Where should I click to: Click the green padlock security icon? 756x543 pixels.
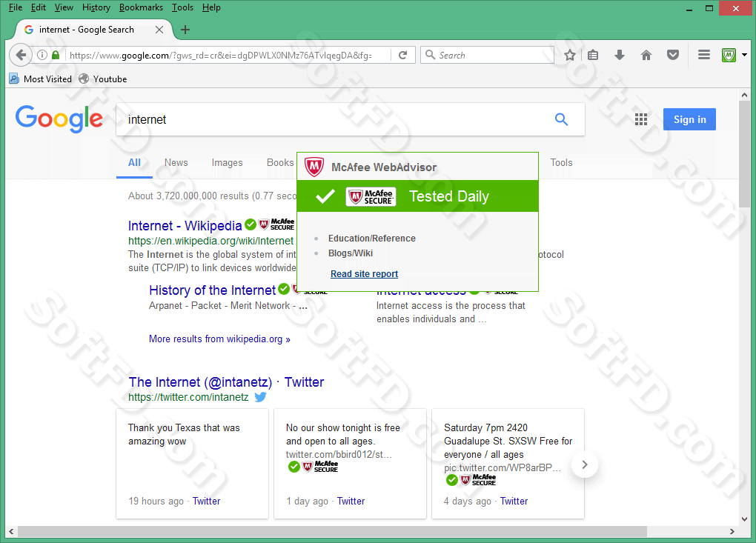pyautogui.click(x=56, y=55)
